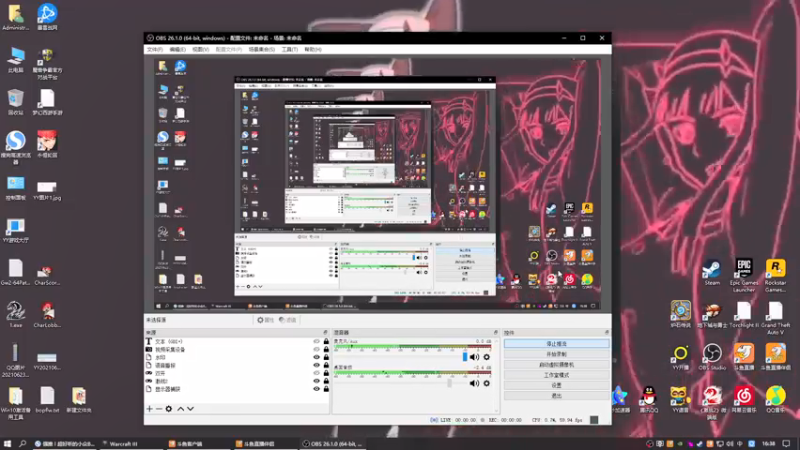Open 网易云音乐 desktop icon
The image size is (800, 450).
pos(743,399)
